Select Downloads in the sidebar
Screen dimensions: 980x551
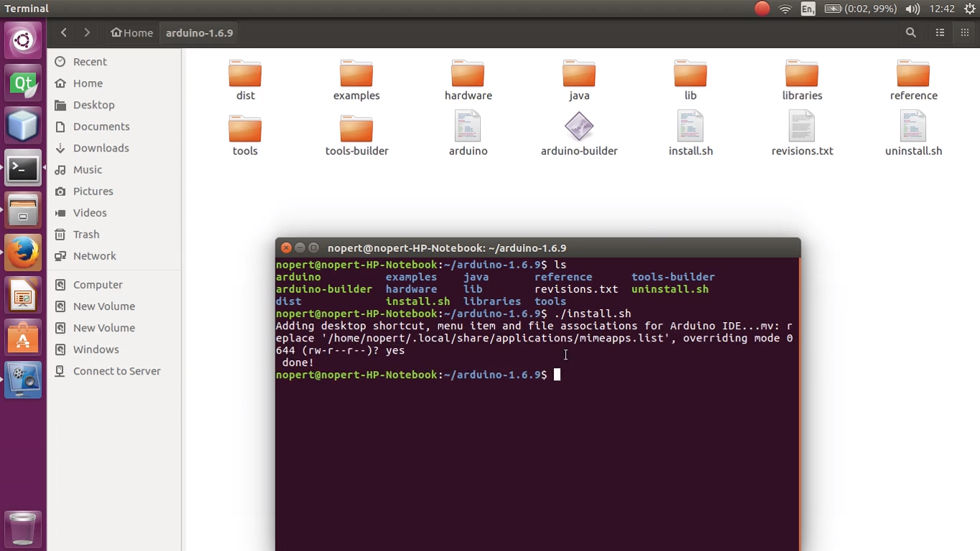(x=100, y=148)
